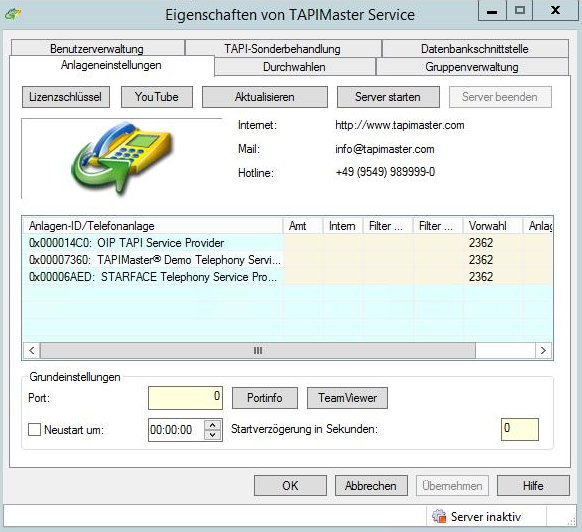Click the Server starten button

(x=388, y=97)
